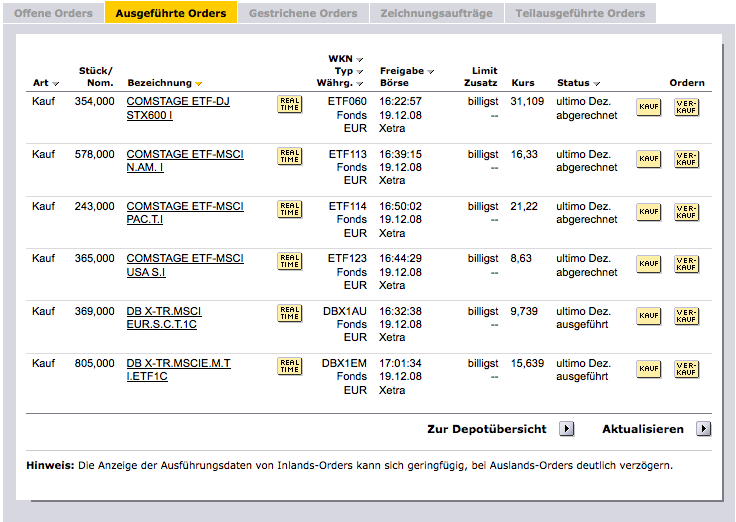Open COMSTAGE ETF-MSCI PAC.T.I link

pos(185,213)
